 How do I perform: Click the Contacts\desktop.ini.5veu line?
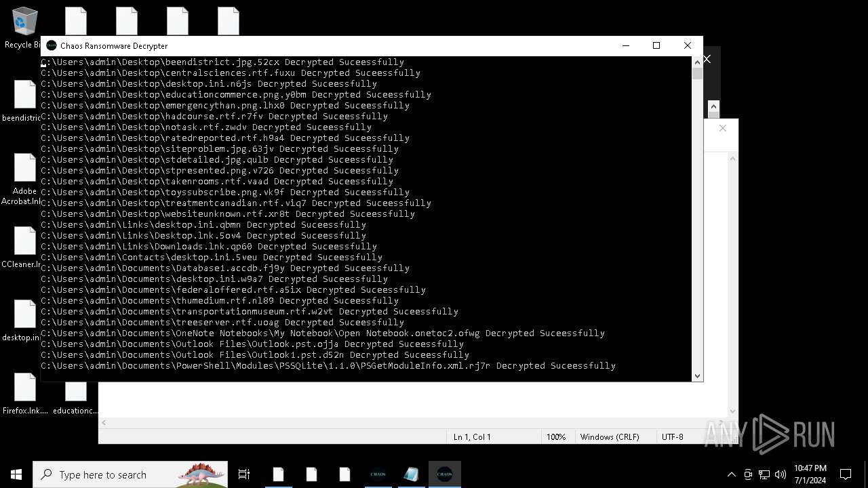point(212,257)
